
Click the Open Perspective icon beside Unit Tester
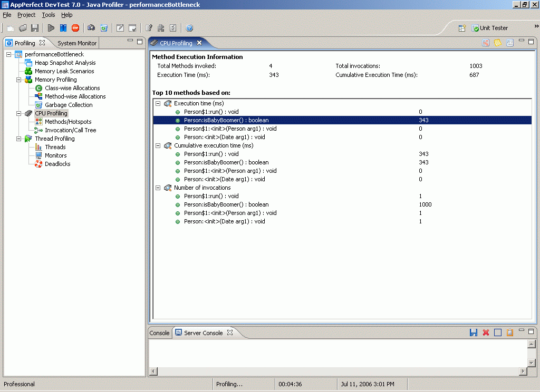[x=462, y=28]
